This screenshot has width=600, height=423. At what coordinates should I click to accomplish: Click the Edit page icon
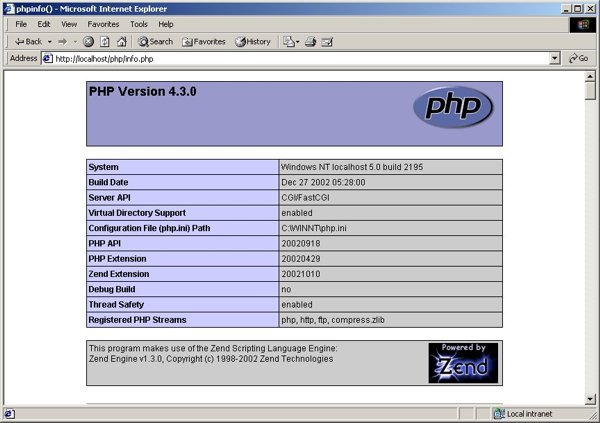click(x=327, y=42)
